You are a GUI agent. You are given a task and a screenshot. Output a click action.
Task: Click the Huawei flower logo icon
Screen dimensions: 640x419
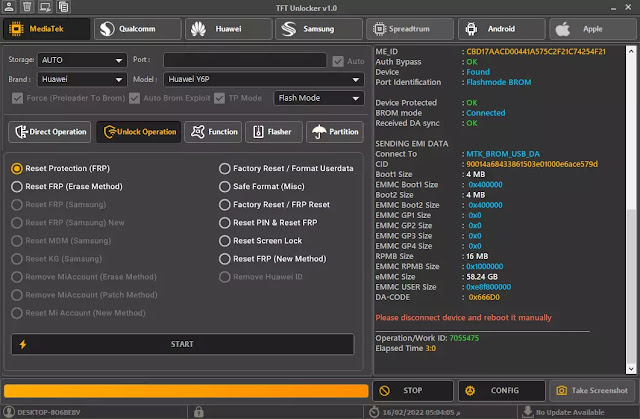[198, 29]
